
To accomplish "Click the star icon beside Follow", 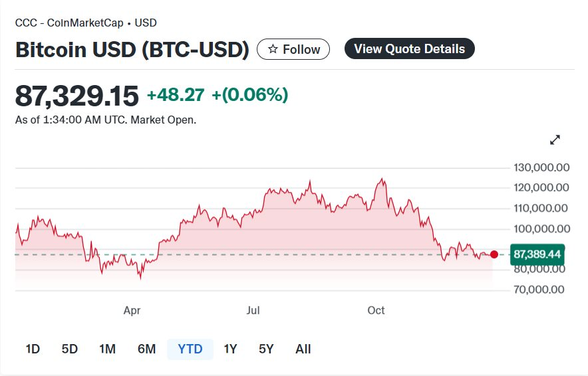I will tap(273, 49).
